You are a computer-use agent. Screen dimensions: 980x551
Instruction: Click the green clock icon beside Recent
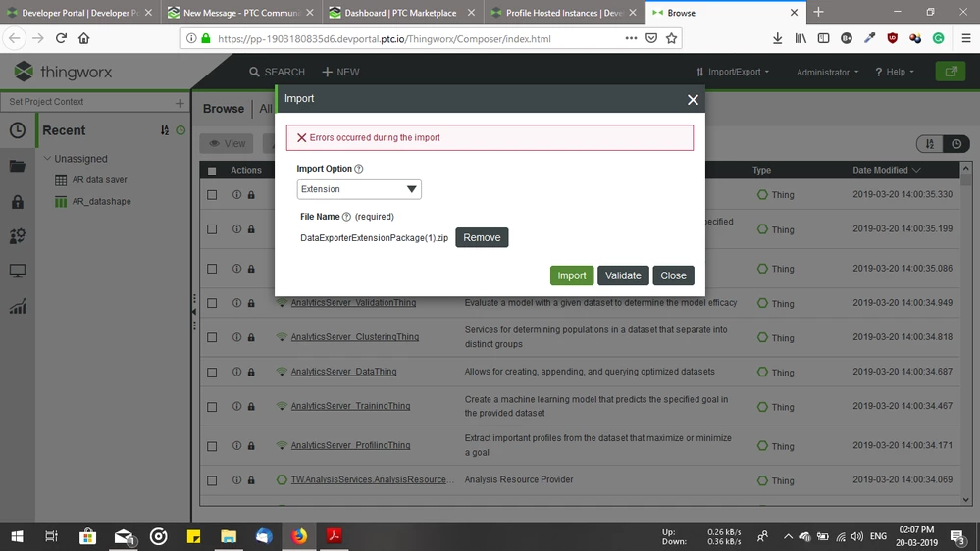pyautogui.click(x=181, y=130)
